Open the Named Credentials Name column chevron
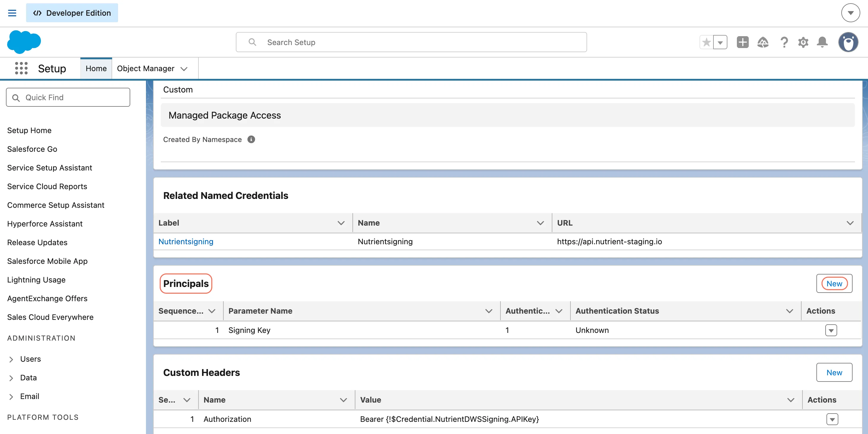The width and height of the screenshot is (868, 434). pos(540,223)
